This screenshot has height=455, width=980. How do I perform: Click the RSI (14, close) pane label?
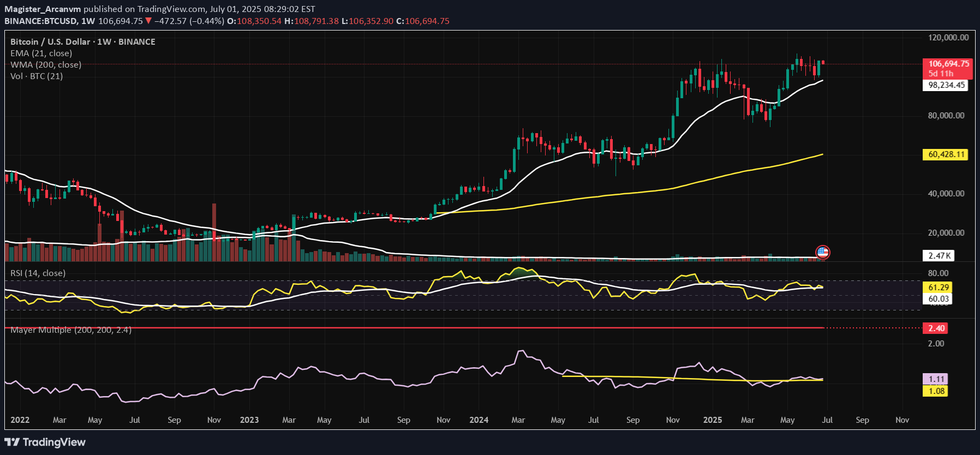(x=38, y=273)
